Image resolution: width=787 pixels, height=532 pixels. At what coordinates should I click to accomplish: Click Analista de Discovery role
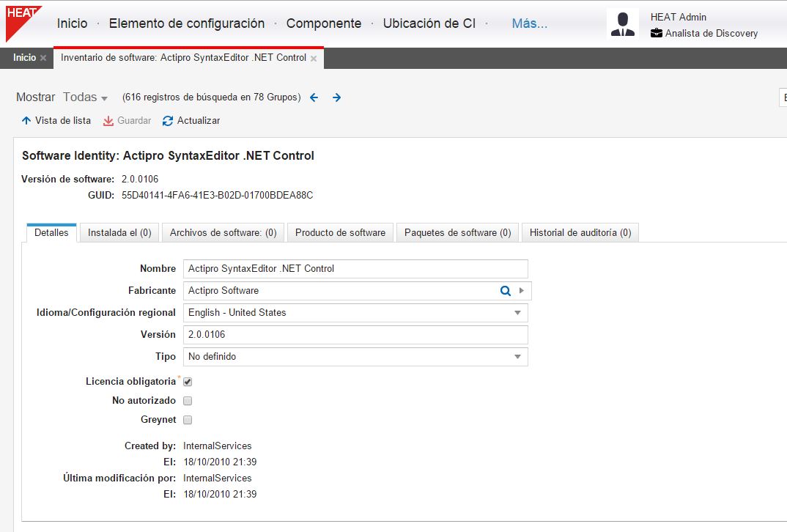pos(712,34)
